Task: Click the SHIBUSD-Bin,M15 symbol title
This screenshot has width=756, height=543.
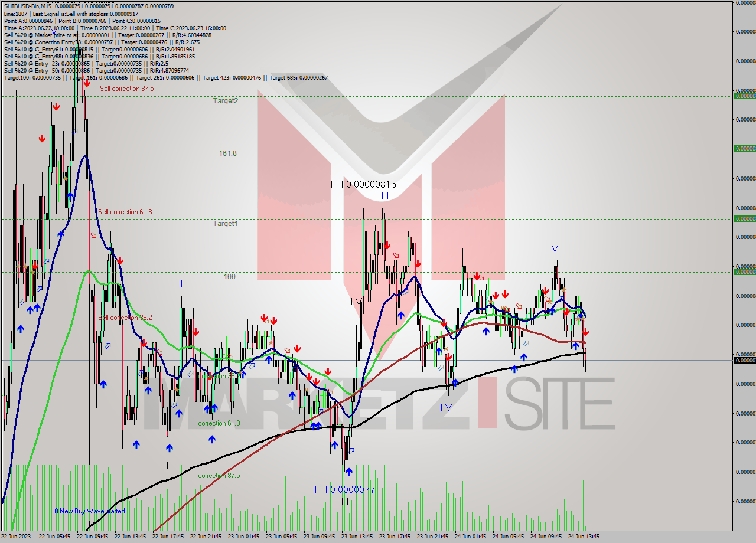Action: (28, 6)
